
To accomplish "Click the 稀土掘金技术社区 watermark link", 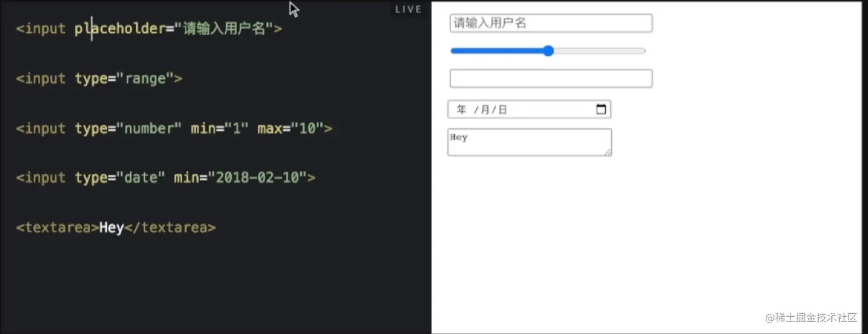I will pyautogui.click(x=816, y=317).
